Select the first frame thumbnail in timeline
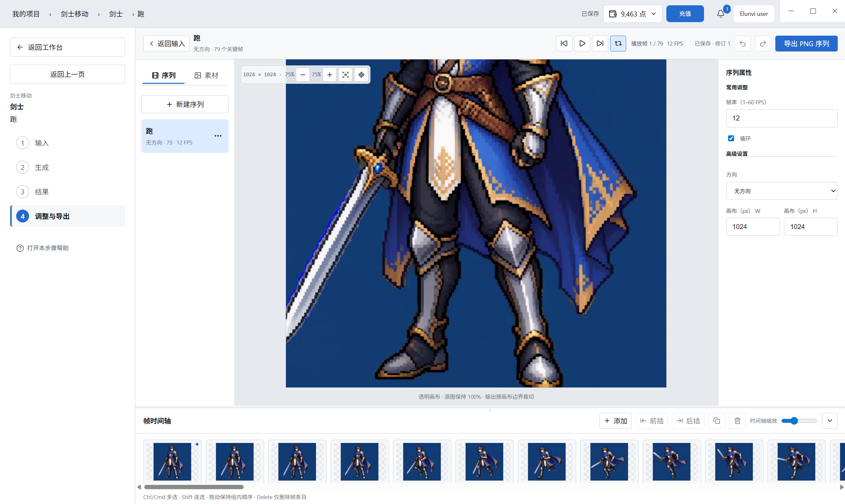Viewport: 845px width, 504px height. click(172, 461)
